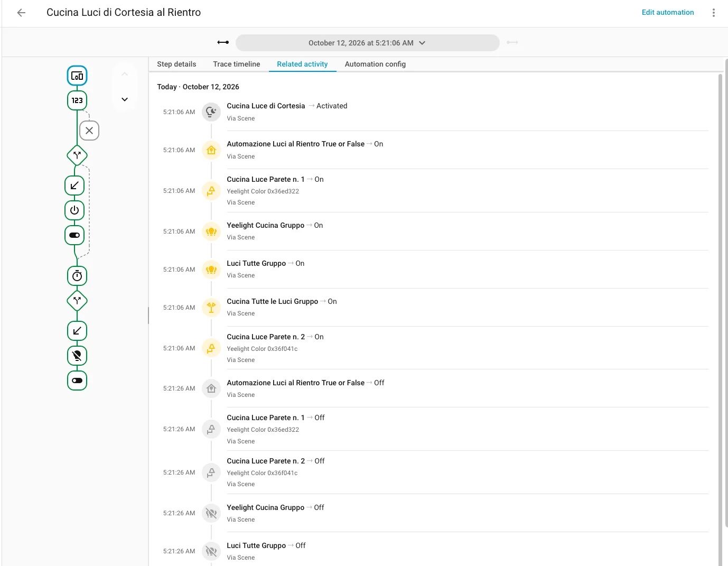Screen dimensions: 728x566
Task: Select the arrow node directly above the power node
Action: [74, 185]
